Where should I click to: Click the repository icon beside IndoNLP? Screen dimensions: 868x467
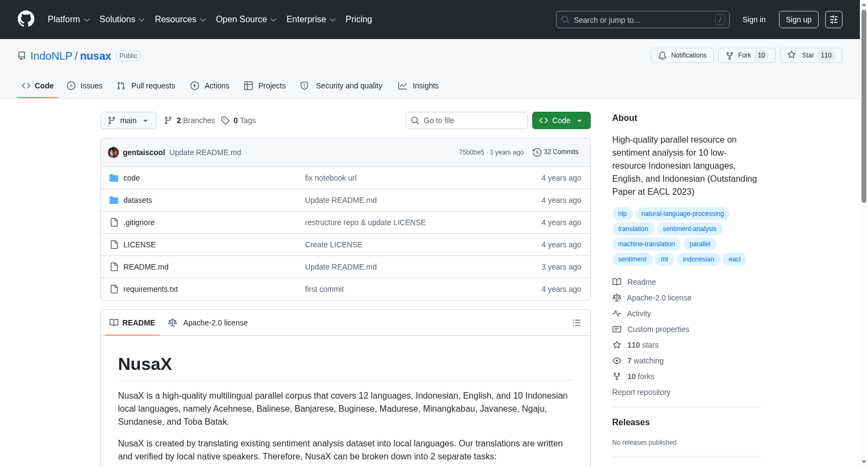pyautogui.click(x=22, y=56)
